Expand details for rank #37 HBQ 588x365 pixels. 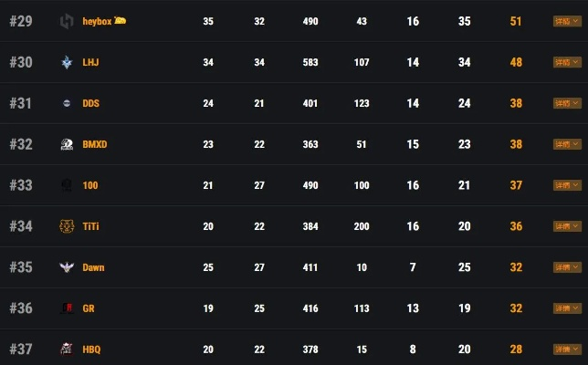click(567, 349)
